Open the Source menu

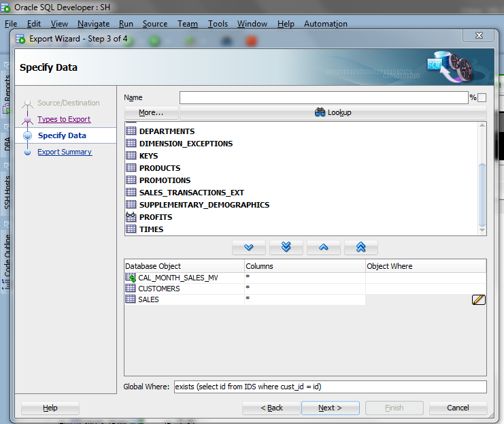pyautogui.click(x=155, y=24)
